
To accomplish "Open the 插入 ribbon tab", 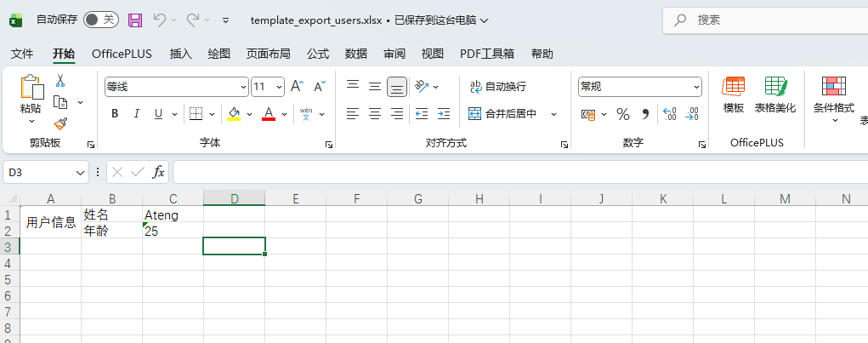I will coord(181,54).
